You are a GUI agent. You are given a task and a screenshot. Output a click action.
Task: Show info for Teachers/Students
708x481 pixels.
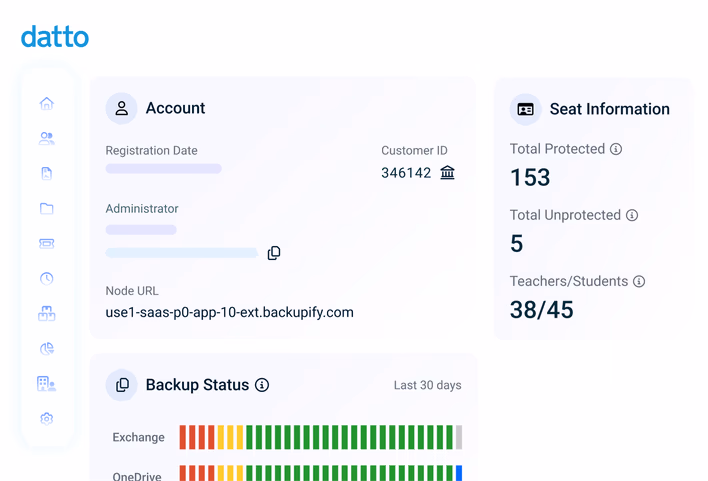(639, 281)
